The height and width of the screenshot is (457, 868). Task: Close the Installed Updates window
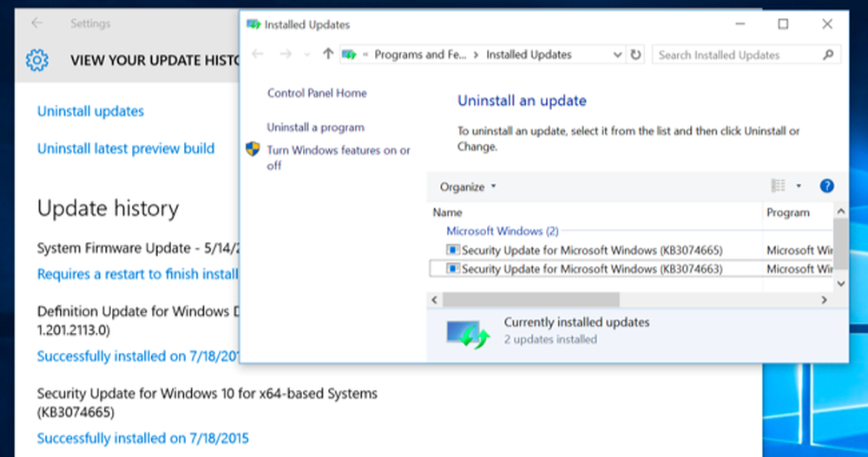point(827,23)
